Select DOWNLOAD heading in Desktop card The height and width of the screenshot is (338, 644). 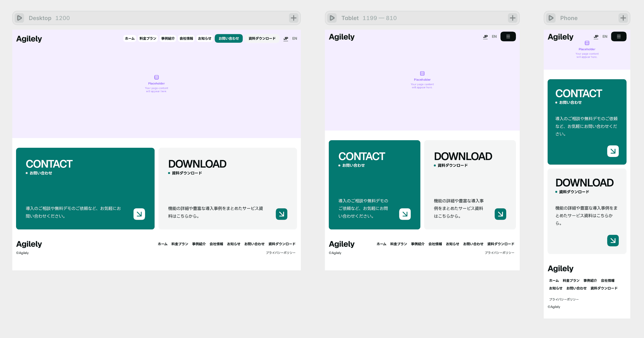click(x=197, y=164)
